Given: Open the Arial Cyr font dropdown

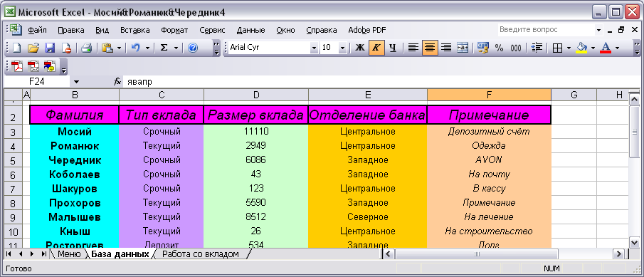Looking at the screenshot, I should (x=315, y=48).
